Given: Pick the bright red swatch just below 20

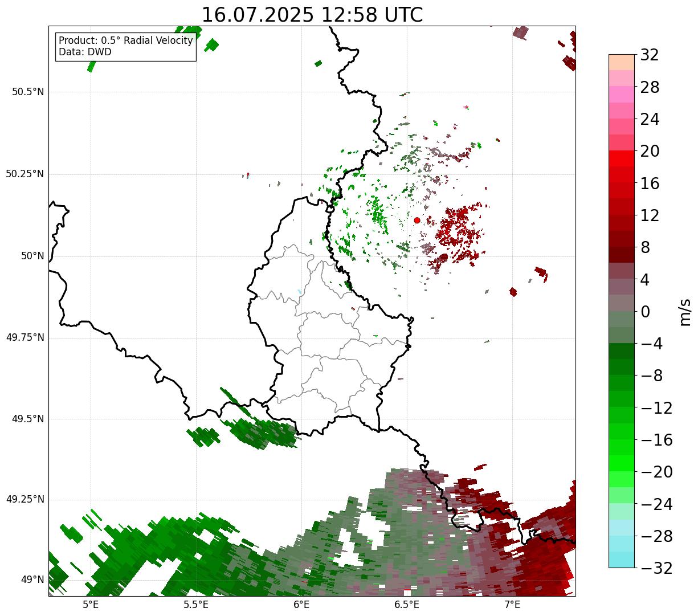Looking at the screenshot, I should point(622,158).
